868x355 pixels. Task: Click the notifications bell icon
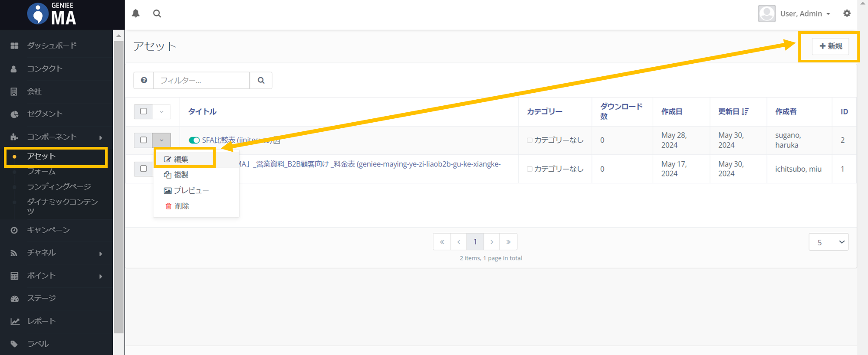[x=136, y=13]
